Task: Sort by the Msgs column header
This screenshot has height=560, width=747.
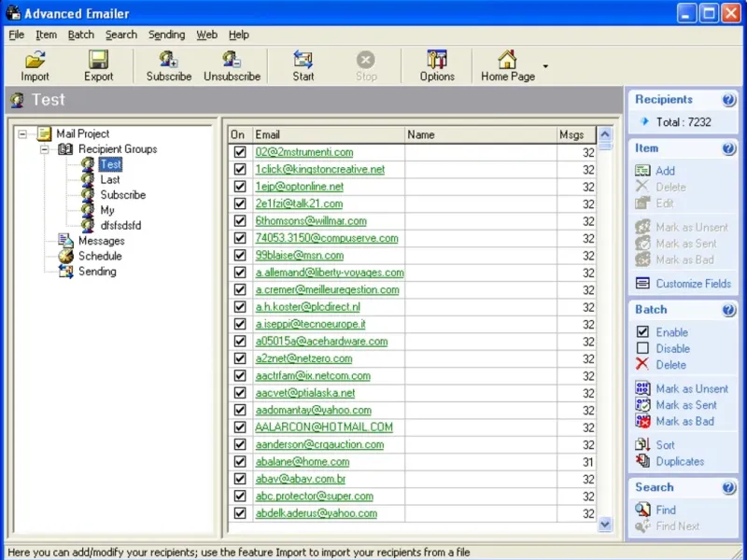Action: 576,134
